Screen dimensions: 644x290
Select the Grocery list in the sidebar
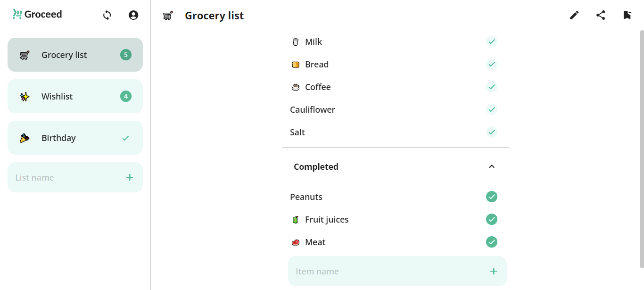[x=75, y=55]
